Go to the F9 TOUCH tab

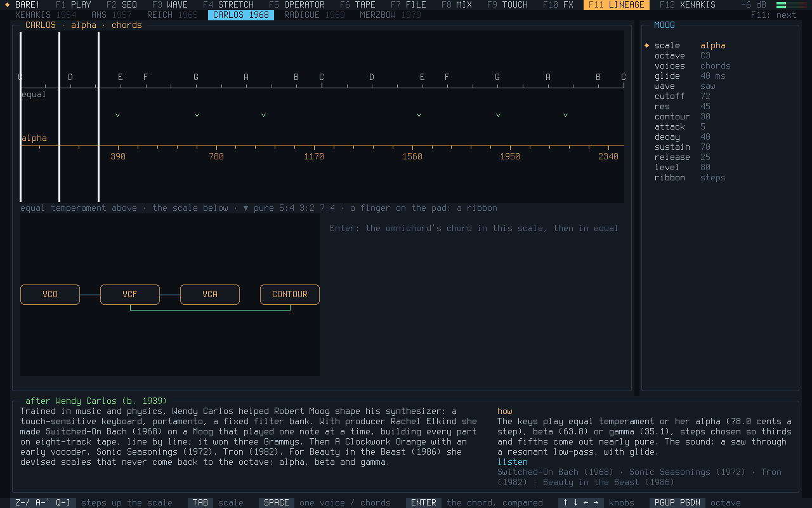tap(507, 4)
